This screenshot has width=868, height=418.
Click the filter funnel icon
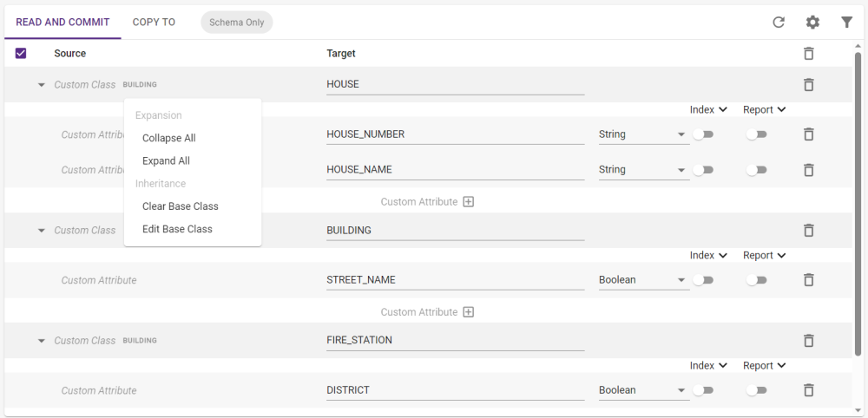846,23
